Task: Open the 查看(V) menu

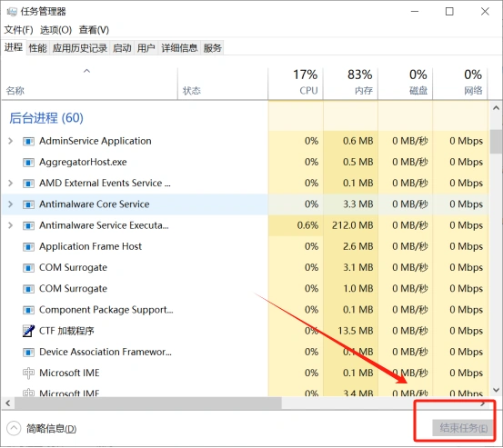Action: [94, 30]
